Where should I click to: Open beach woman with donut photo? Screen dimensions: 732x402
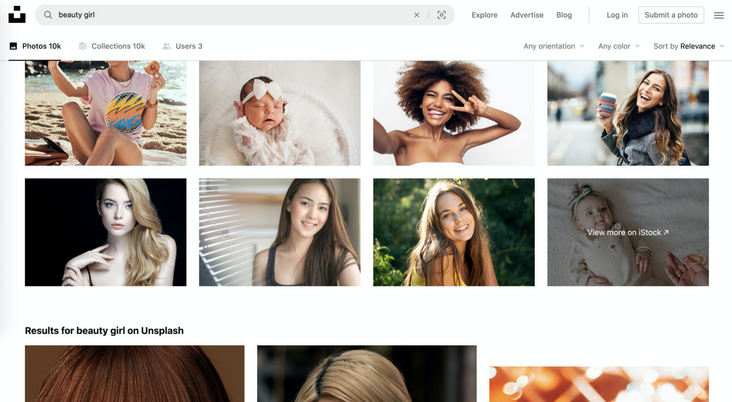point(106,113)
